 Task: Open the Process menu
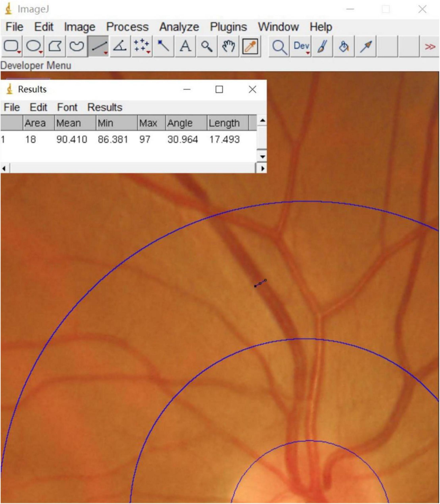click(x=127, y=27)
